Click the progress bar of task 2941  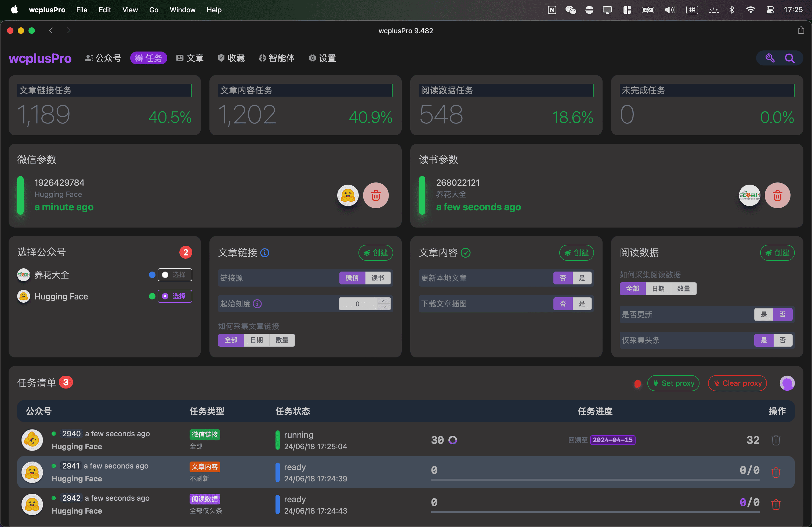(x=595, y=480)
